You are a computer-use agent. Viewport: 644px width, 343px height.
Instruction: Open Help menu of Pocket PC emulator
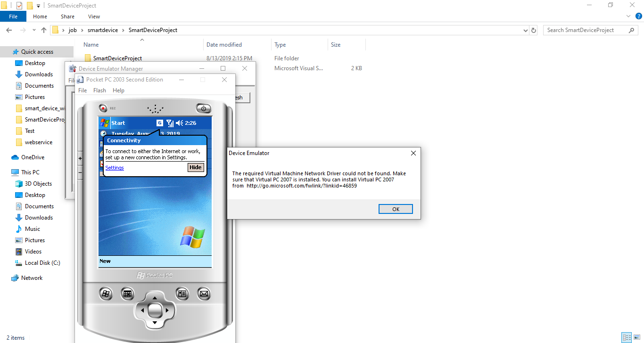119,90
